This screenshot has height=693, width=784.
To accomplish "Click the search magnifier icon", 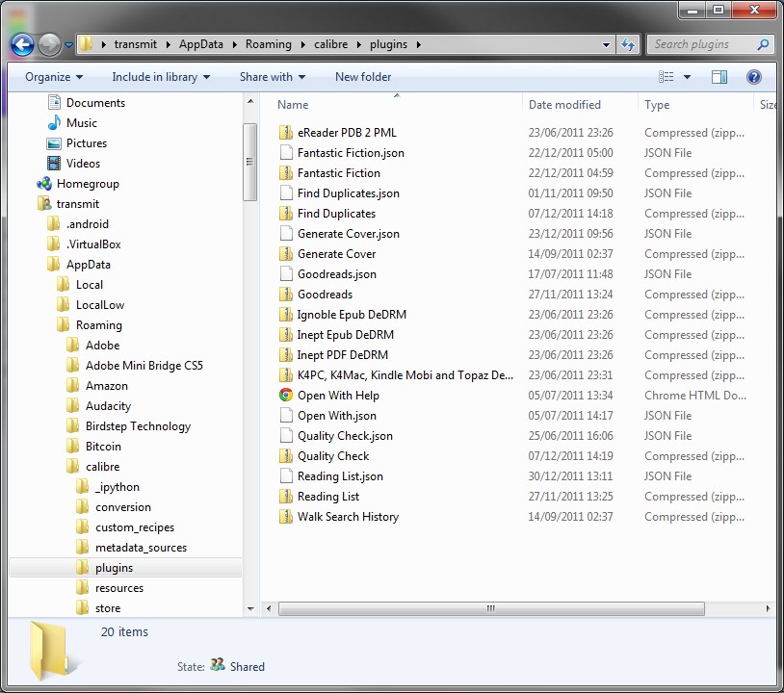I will pyautogui.click(x=763, y=44).
